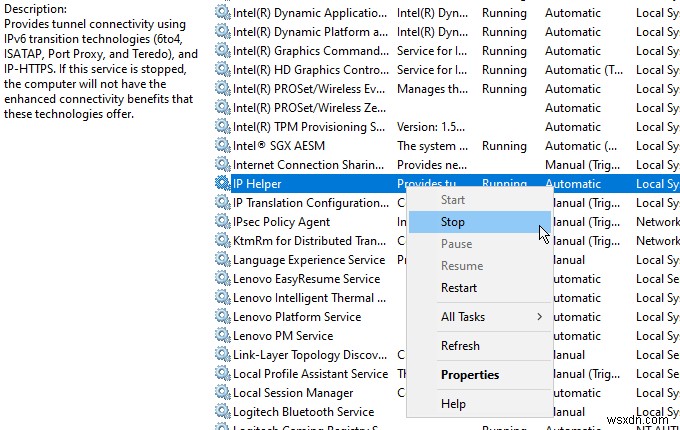Viewport: 680px width, 430px height.
Task: Click gear icon for Intel(R) TPM Provisioning service
Action: [222, 127]
